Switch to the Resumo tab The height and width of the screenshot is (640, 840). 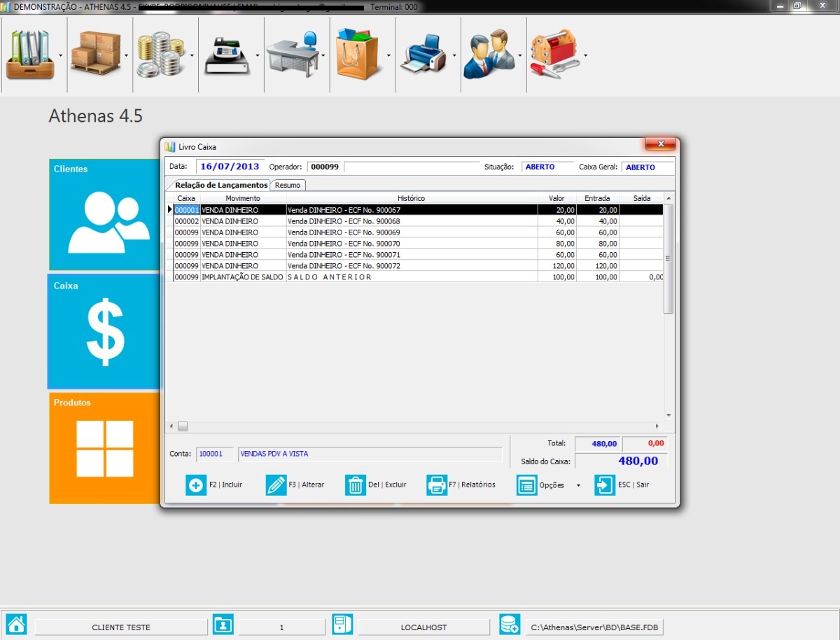(288, 185)
